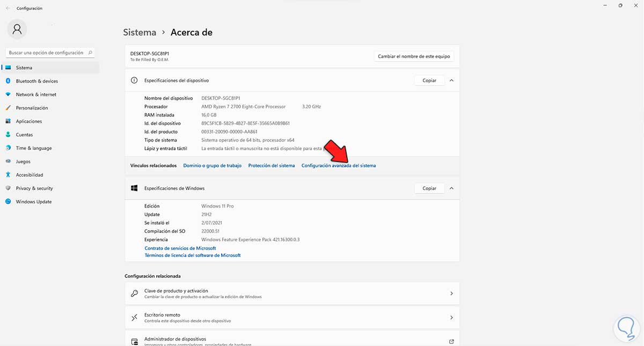Open Protección del sistema link
The width and height of the screenshot is (644, 346).
pos(272,166)
